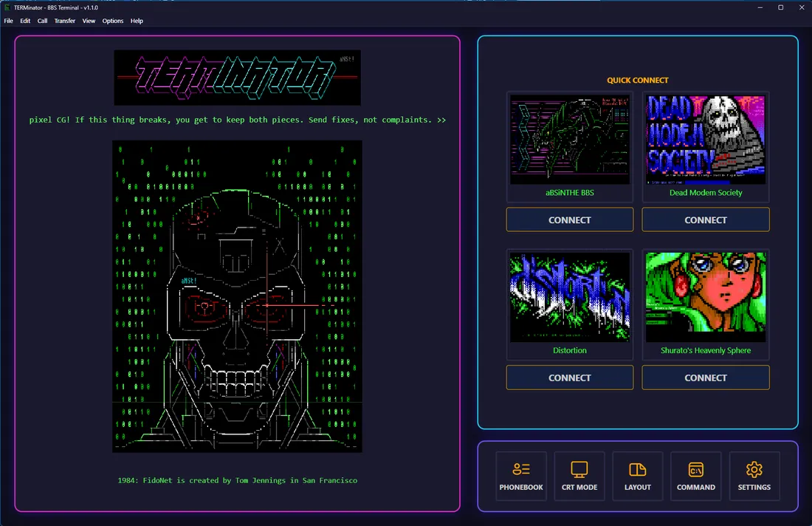The image size is (812, 526).
Task: Click the 1984 FidoNet history fact text
Action: tap(237, 480)
